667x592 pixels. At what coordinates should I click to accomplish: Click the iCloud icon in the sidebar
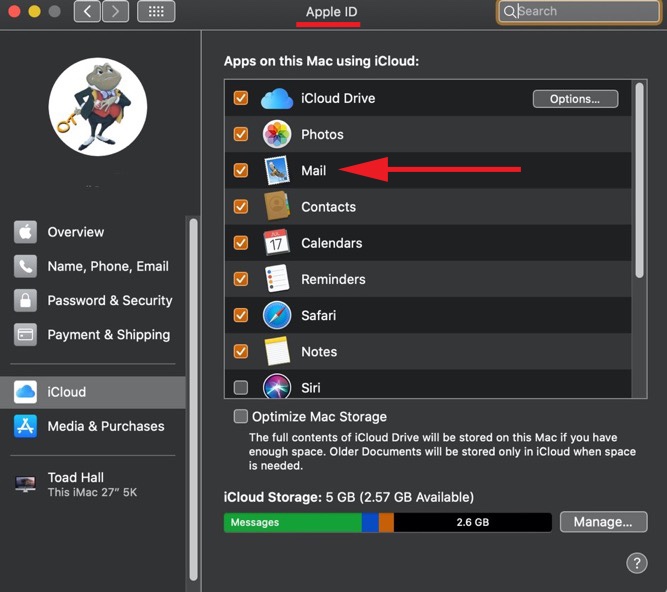tap(25, 392)
